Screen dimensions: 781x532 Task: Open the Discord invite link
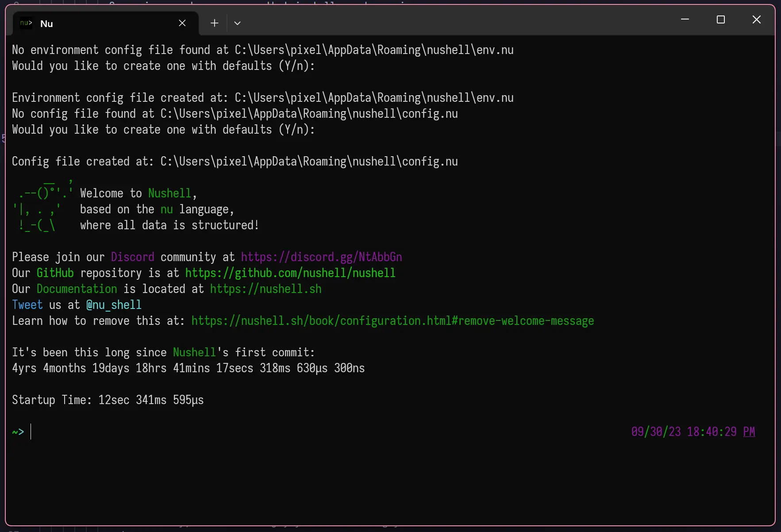[321, 257]
